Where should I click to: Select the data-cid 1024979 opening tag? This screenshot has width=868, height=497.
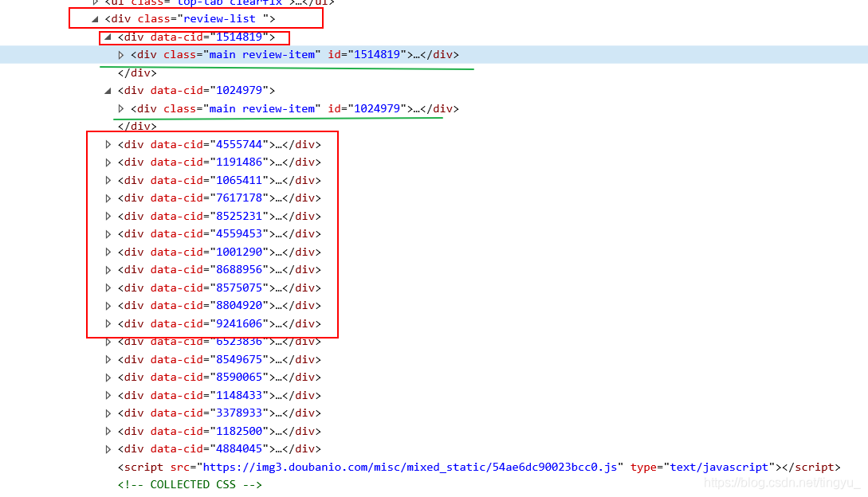coord(197,90)
